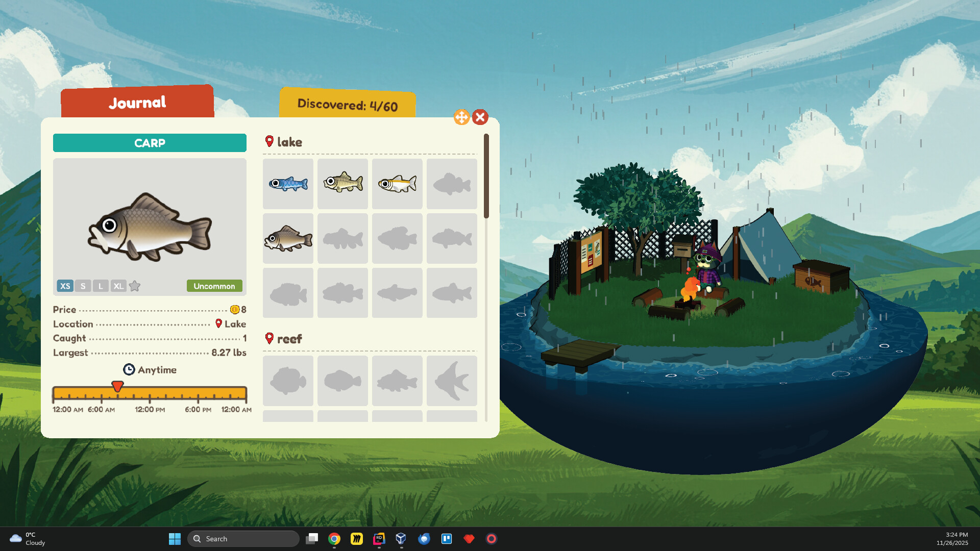Image resolution: width=980 pixels, height=551 pixels.
Task: Launch VirtualBox from the taskbar
Action: [401, 538]
